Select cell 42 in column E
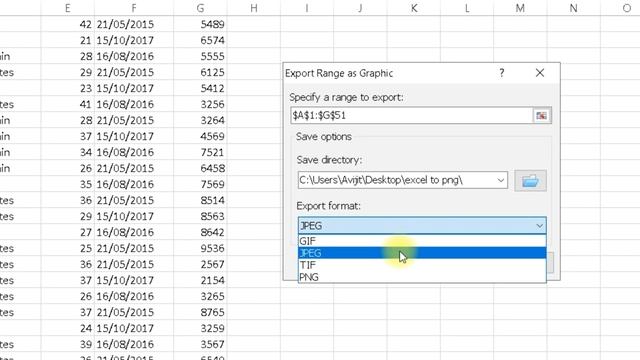Image resolution: width=640 pixels, height=360 pixels. [67, 24]
